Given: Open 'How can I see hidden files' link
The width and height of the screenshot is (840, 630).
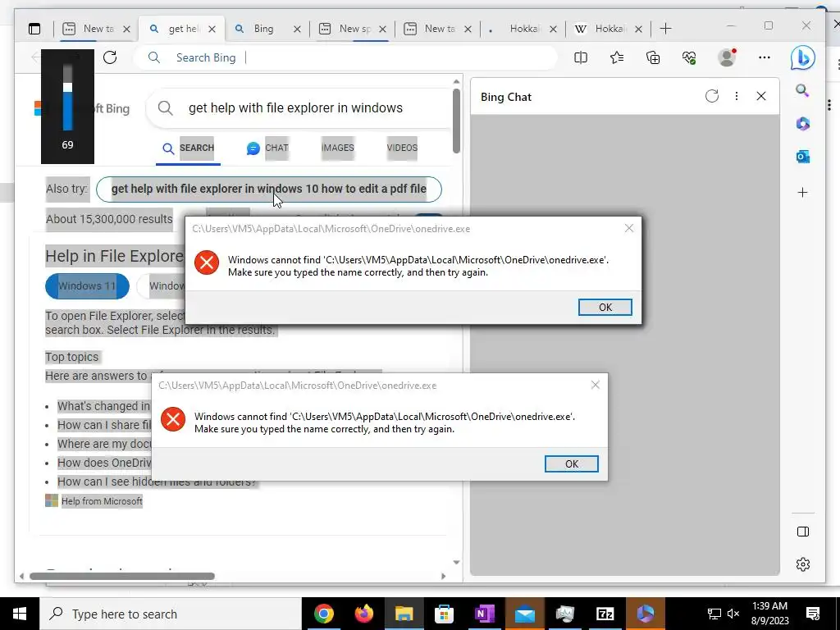Looking at the screenshot, I should coord(157,482).
